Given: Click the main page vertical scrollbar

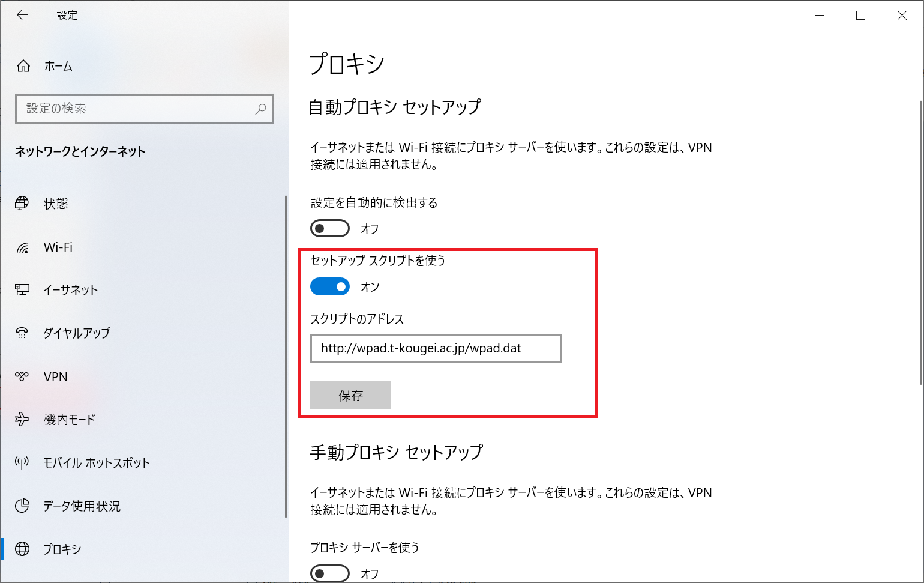Looking at the screenshot, I should (921, 243).
